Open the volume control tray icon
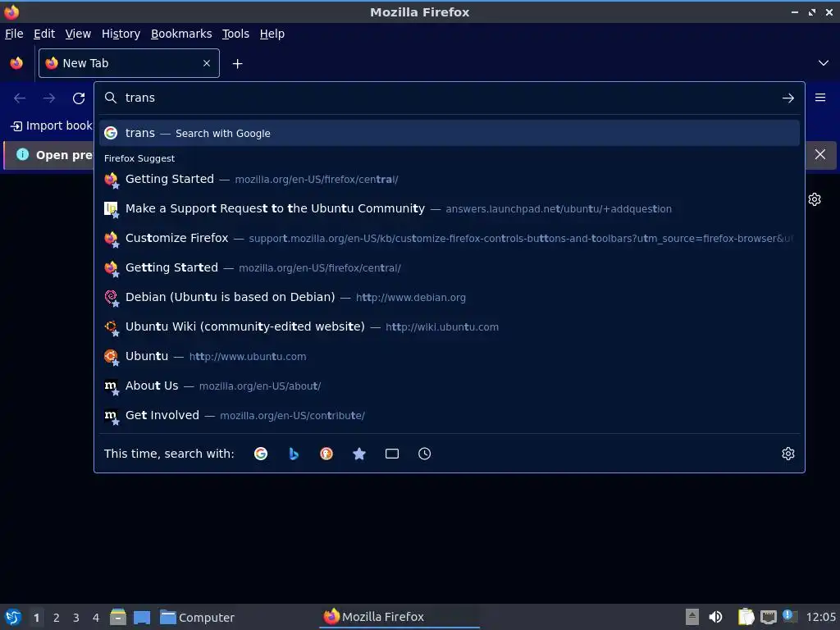 (x=715, y=617)
